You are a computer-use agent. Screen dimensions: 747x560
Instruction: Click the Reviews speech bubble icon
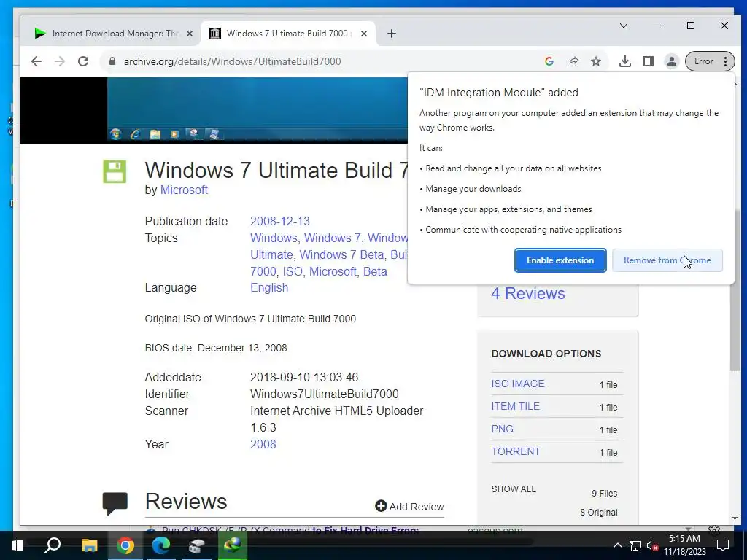[115, 504]
